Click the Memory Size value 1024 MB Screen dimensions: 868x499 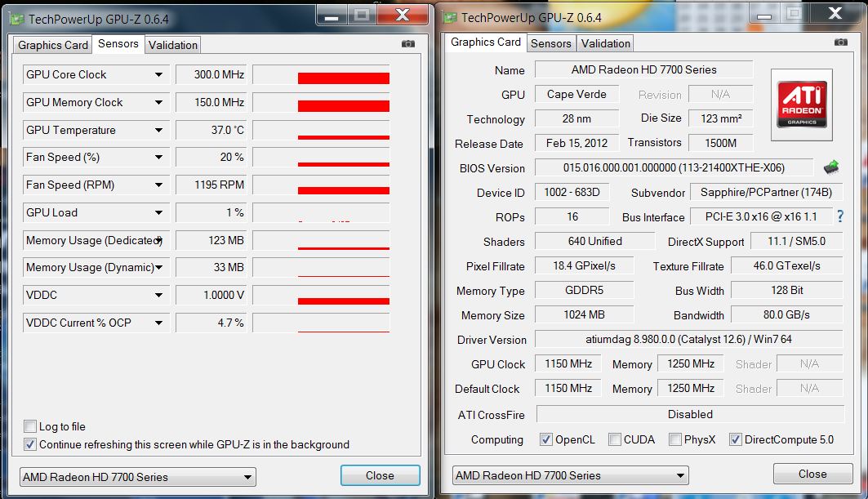(x=584, y=314)
